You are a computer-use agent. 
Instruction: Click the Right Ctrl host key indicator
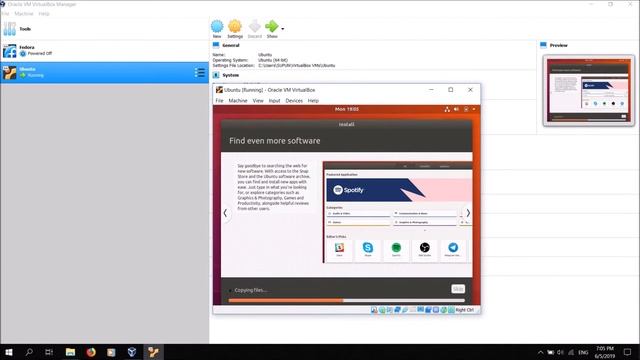coord(464,310)
